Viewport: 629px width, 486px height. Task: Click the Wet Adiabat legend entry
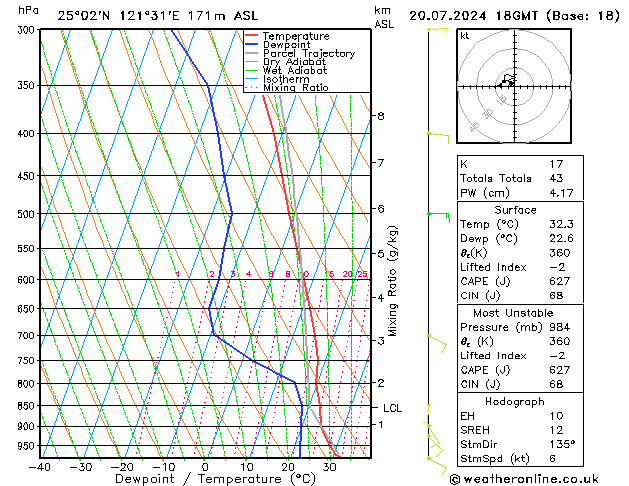tap(295, 71)
